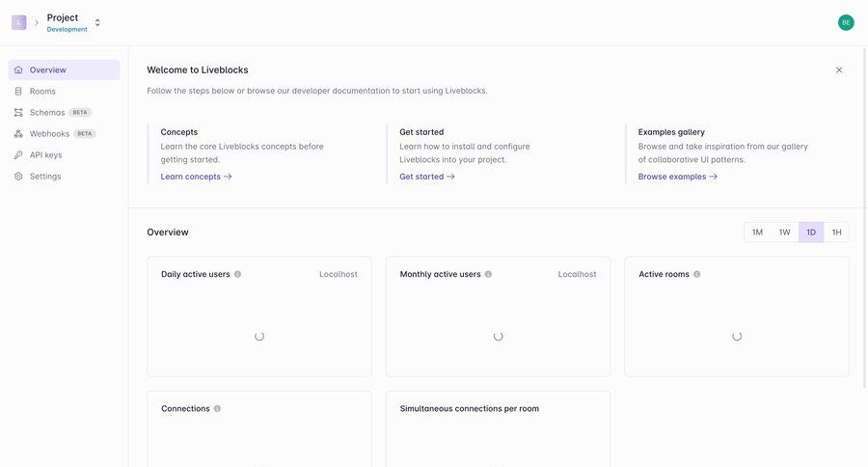Dismiss the Welcome to Liveblocks panel
The width and height of the screenshot is (868, 467).
(x=839, y=69)
